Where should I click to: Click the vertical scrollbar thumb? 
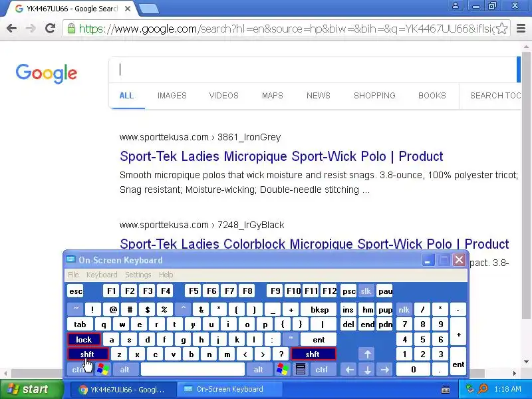[526, 186]
